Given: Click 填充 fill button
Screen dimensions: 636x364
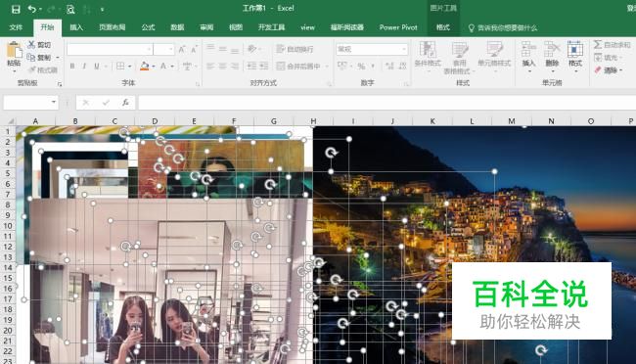Looking at the screenshot, I should pyautogui.click(x=608, y=57).
